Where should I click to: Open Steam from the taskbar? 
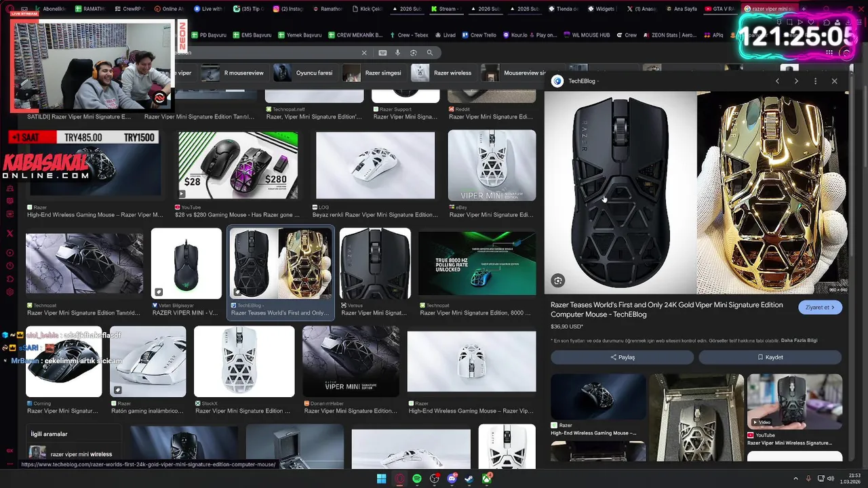tap(469, 479)
